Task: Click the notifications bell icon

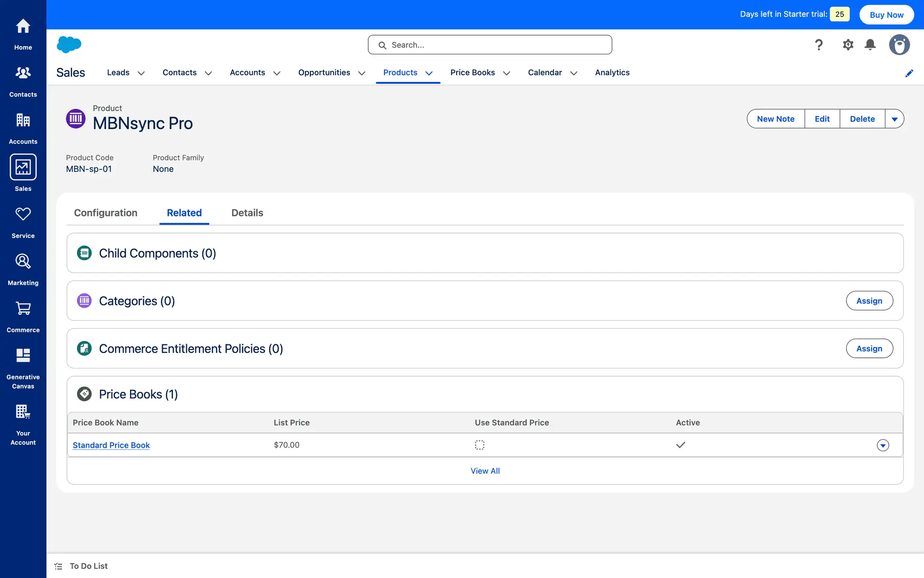Action: point(870,45)
